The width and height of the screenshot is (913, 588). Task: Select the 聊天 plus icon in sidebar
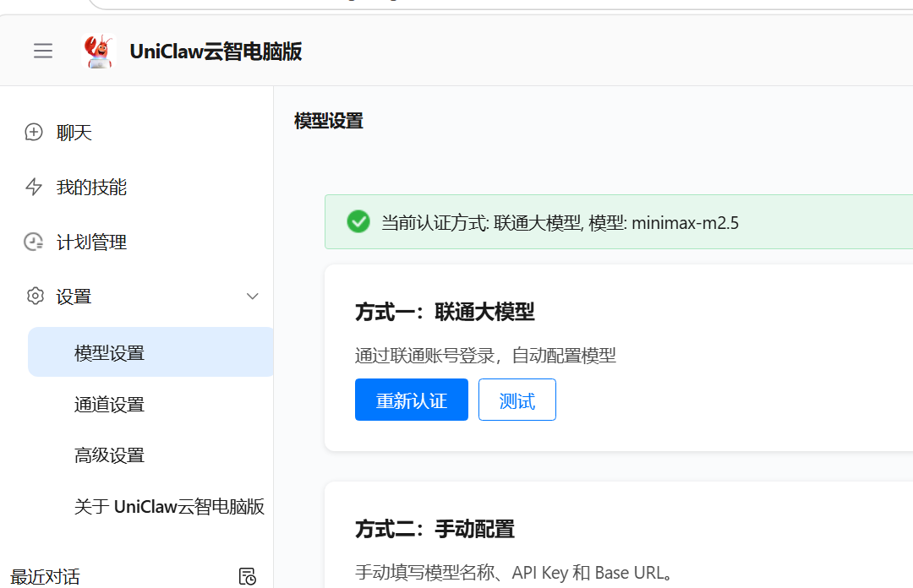34,132
